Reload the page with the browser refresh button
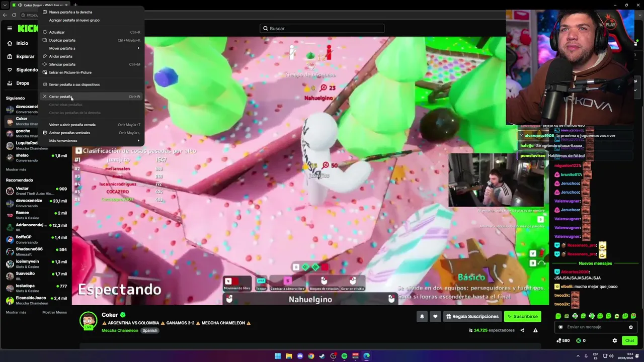The width and height of the screenshot is (644, 362). (x=14, y=15)
